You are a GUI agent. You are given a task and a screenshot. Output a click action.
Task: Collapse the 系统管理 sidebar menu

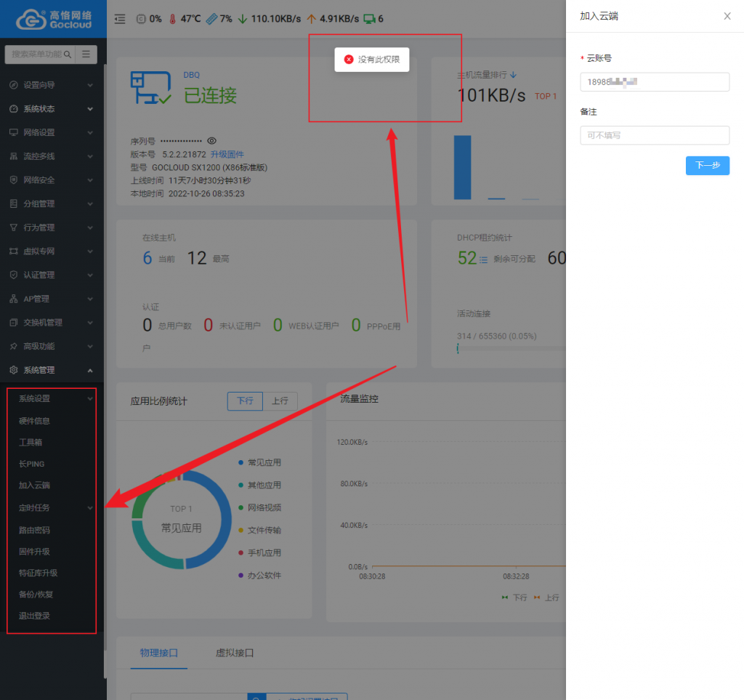tap(52, 370)
